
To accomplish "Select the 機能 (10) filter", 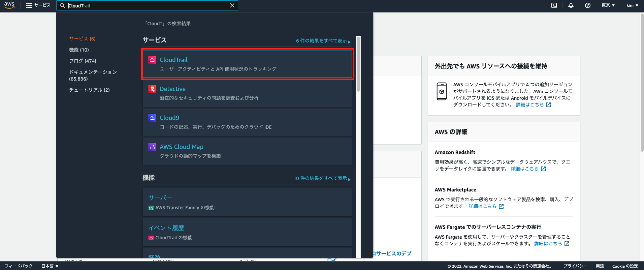I will 79,50.
